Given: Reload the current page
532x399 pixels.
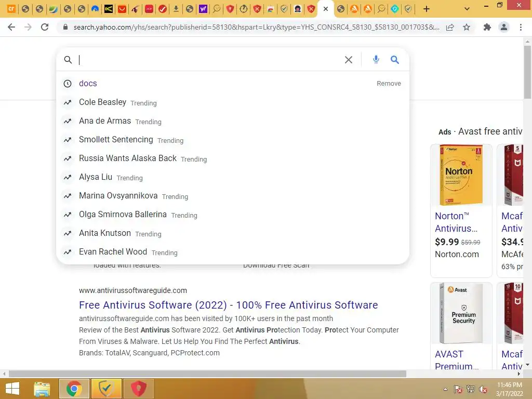Looking at the screenshot, I should coord(45,27).
